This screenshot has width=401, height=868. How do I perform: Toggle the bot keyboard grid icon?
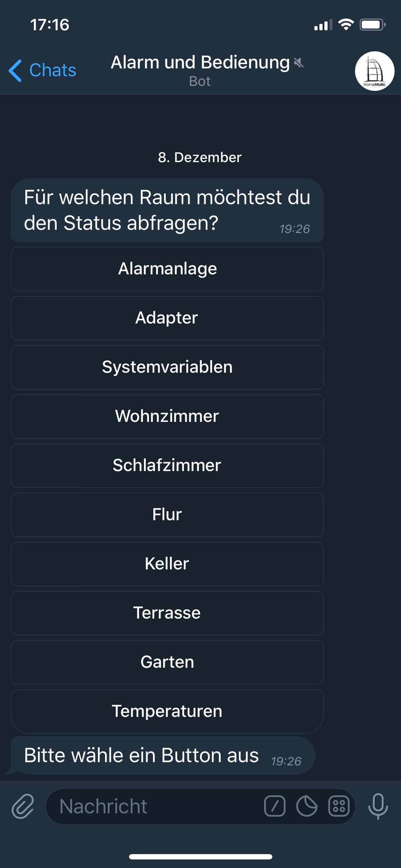339,806
